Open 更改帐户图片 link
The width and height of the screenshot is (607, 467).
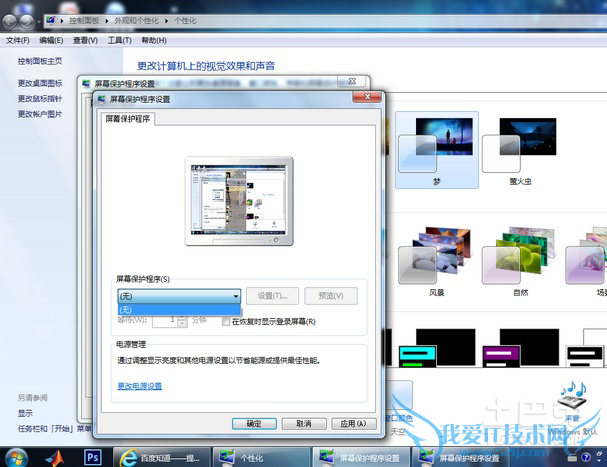point(40,114)
